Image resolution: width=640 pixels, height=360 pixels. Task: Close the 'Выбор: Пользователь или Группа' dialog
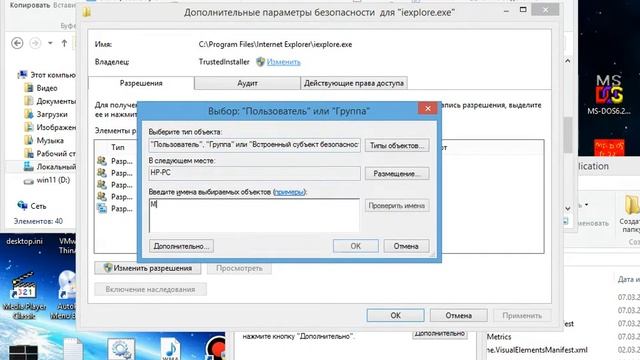click(428, 108)
